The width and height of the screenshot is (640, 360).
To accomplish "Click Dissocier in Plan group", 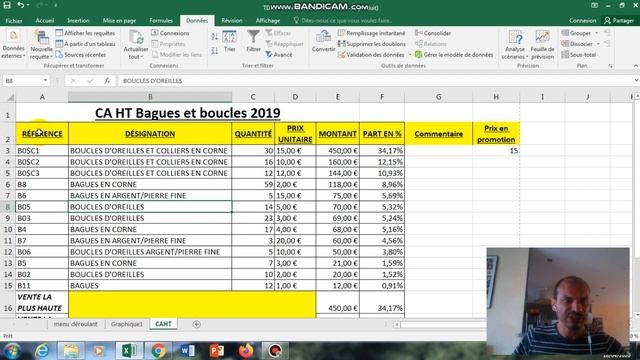I will 577,44.
